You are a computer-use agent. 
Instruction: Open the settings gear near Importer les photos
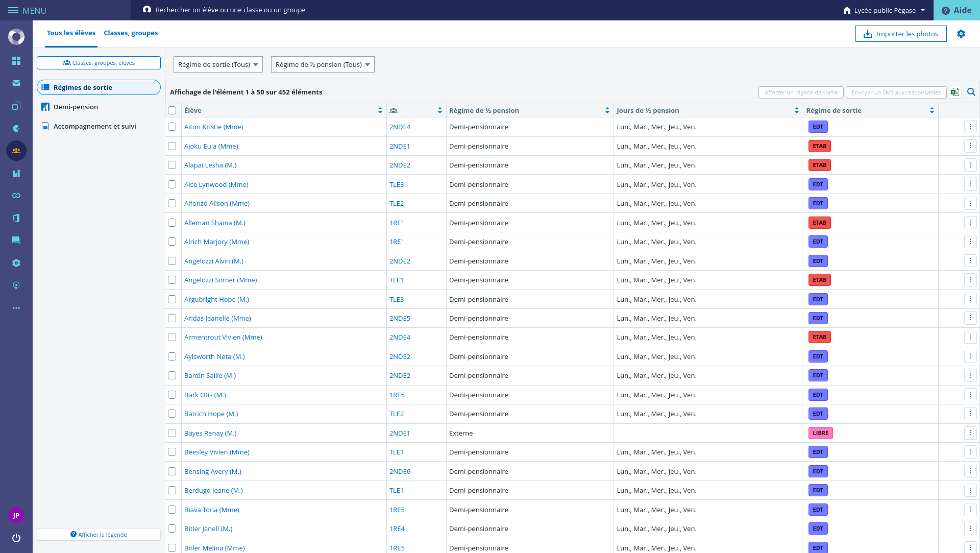coord(961,34)
